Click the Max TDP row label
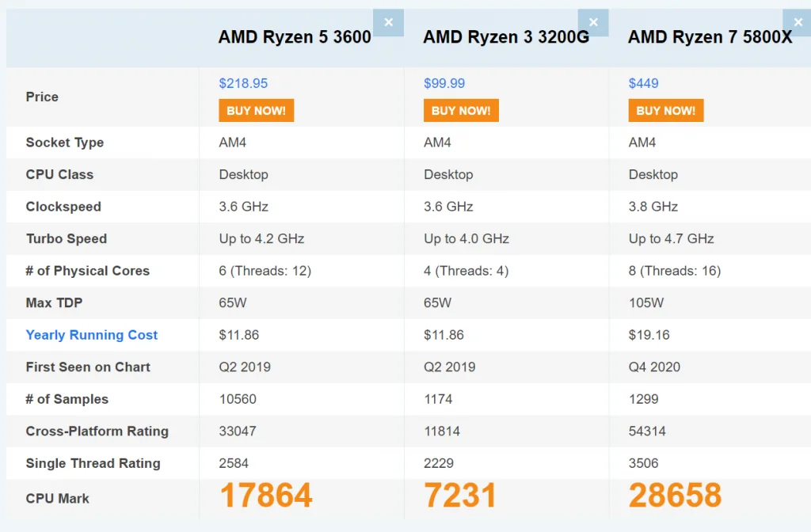811x532 pixels. pos(54,303)
